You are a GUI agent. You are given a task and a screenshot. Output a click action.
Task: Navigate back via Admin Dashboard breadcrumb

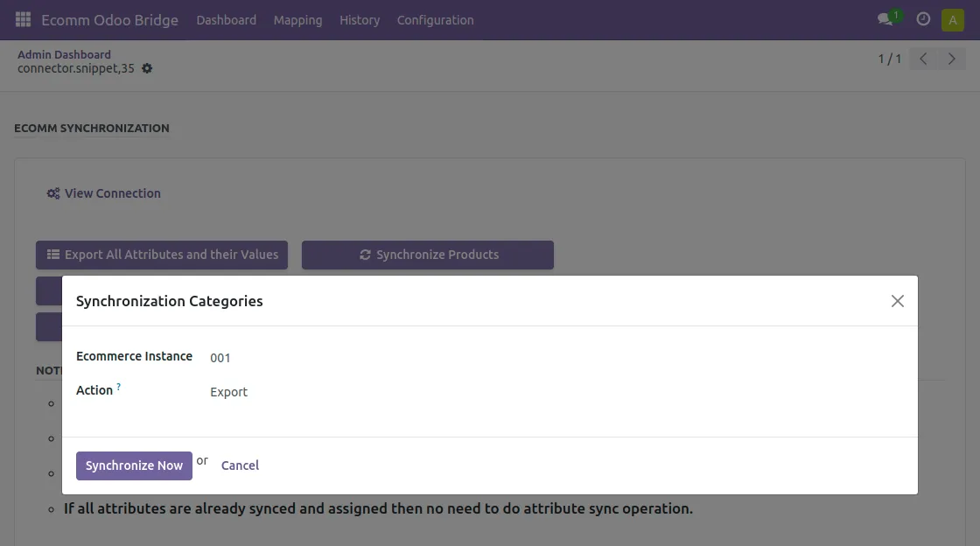click(64, 53)
